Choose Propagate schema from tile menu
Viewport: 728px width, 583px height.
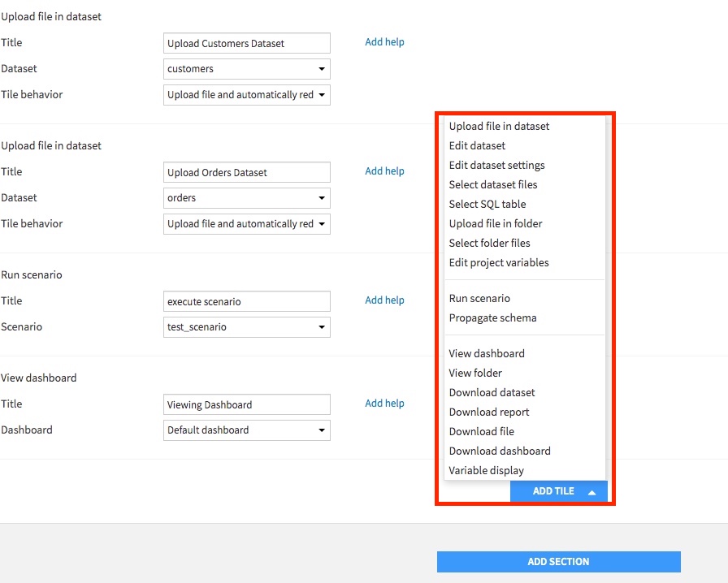492,318
